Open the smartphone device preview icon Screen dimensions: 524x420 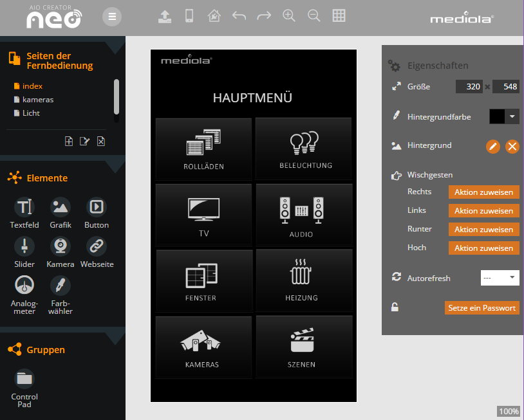point(189,17)
